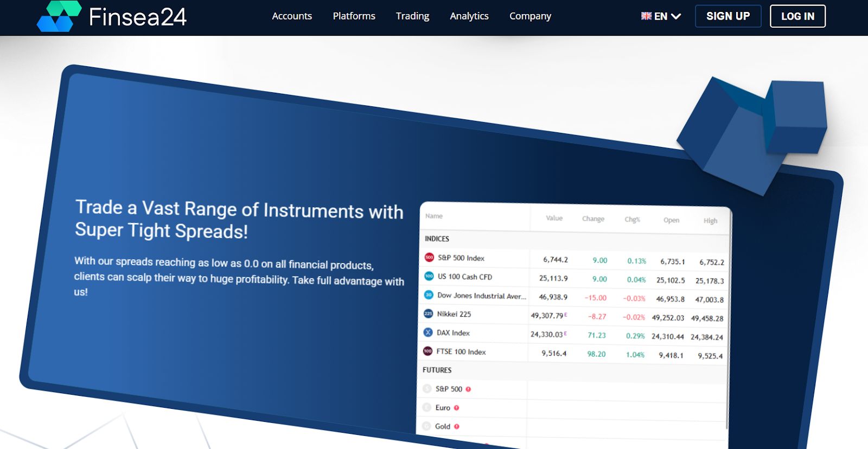
Task: Open the Platforms menu
Action: coord(354,16)
